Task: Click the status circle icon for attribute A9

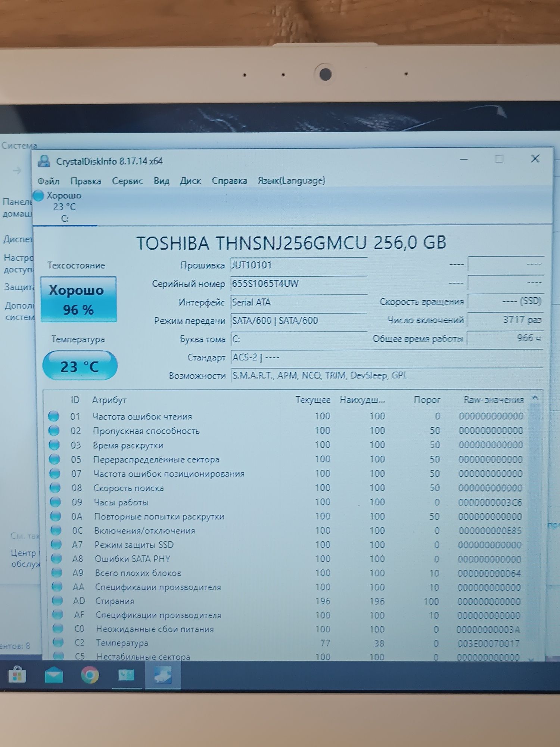Action: click(x=57, y=573)
